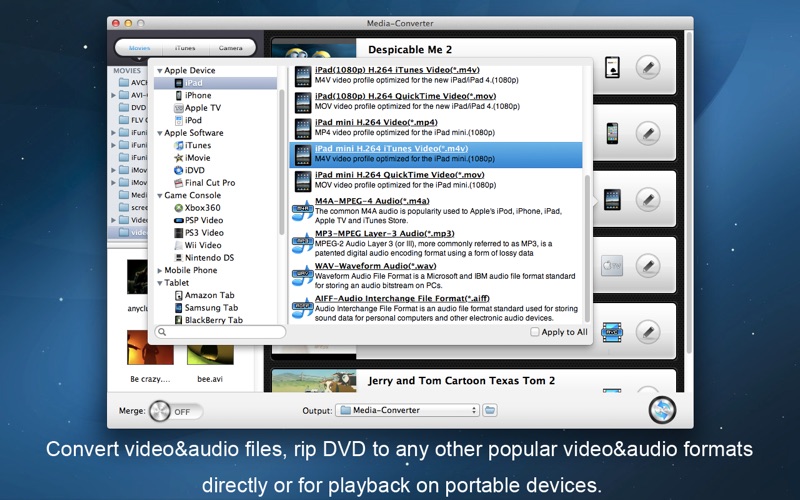800x500 pixels.
Task: Click the main conversion list scrollbar
Action: (x=689, y=194)
